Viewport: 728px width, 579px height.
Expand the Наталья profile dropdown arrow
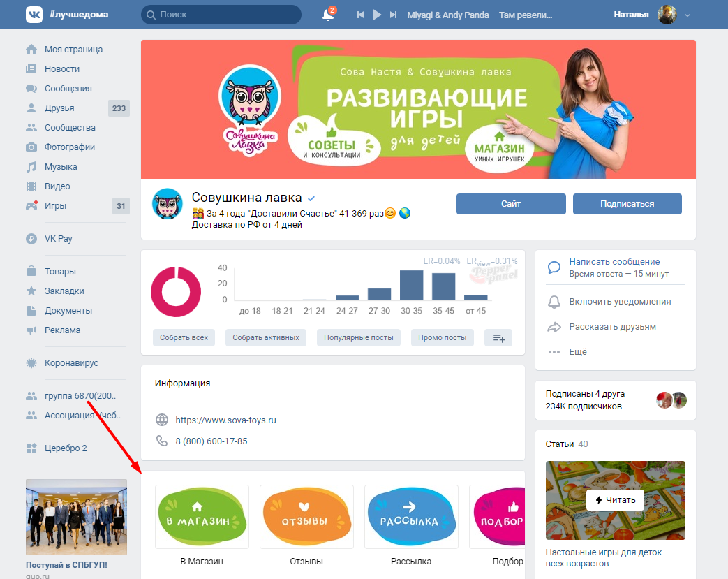(688, 15)
